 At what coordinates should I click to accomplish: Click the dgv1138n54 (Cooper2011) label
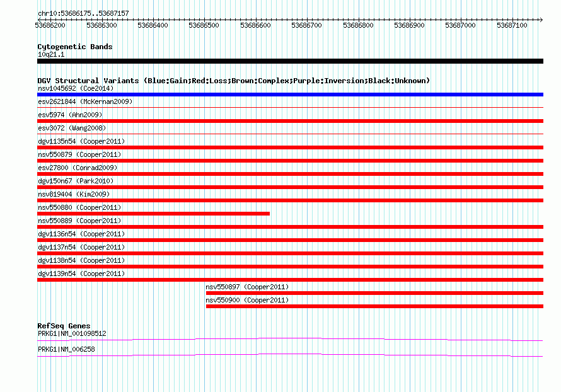pos(81,260)
